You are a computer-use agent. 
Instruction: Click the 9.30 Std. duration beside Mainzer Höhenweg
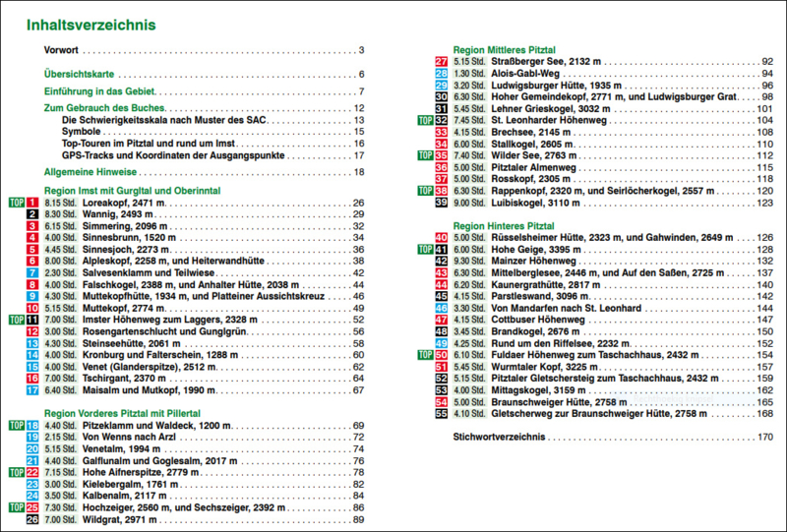click(x=469, y=261)
